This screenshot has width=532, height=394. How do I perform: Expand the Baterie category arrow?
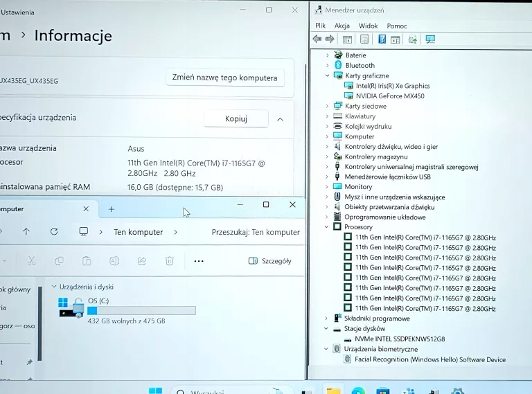coord(327,55)
